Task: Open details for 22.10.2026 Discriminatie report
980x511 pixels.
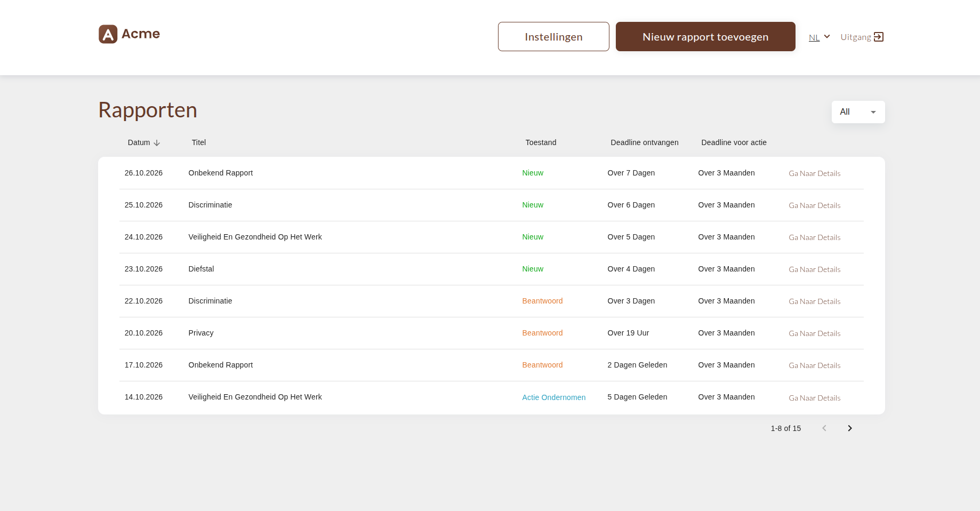Action: tap(815, 301)
